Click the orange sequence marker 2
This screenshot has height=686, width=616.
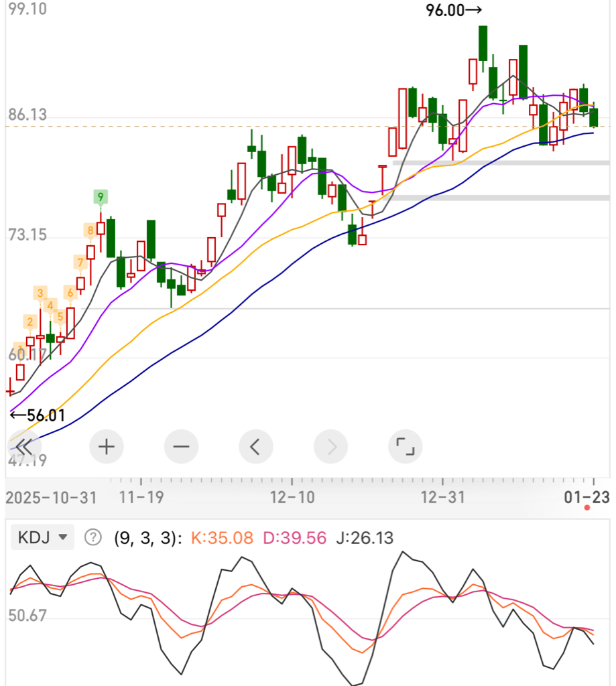pyautogui.click(x=29, y=322)
